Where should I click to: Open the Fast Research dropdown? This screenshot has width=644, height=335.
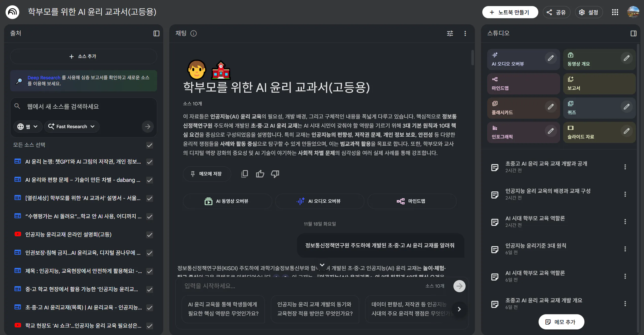point(72,126)
